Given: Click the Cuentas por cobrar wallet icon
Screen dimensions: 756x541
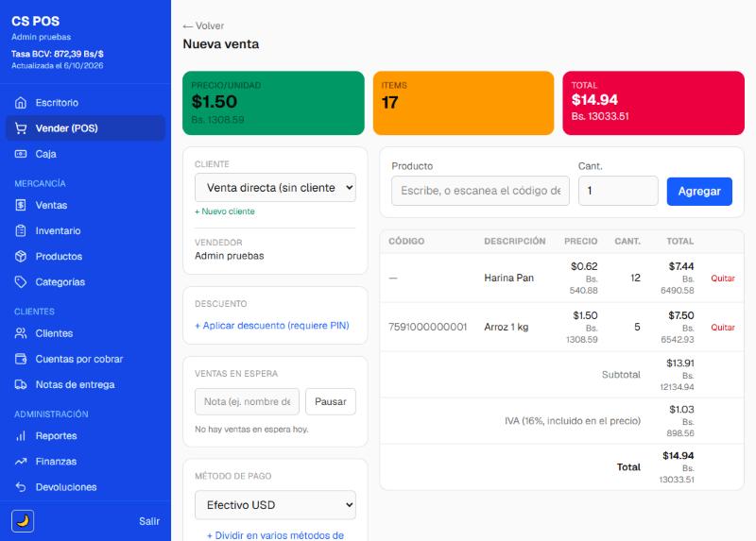Looking at the screenshot, I should pyautogui.click(x=21, y=359).
